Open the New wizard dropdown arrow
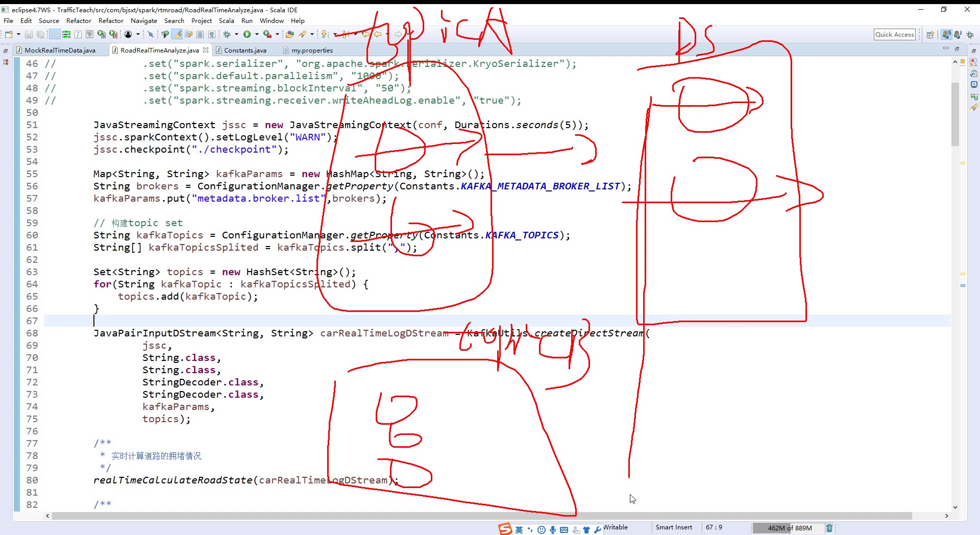This screenshot has width=980, height=535. pyautogui.click(x=18, y=34)
